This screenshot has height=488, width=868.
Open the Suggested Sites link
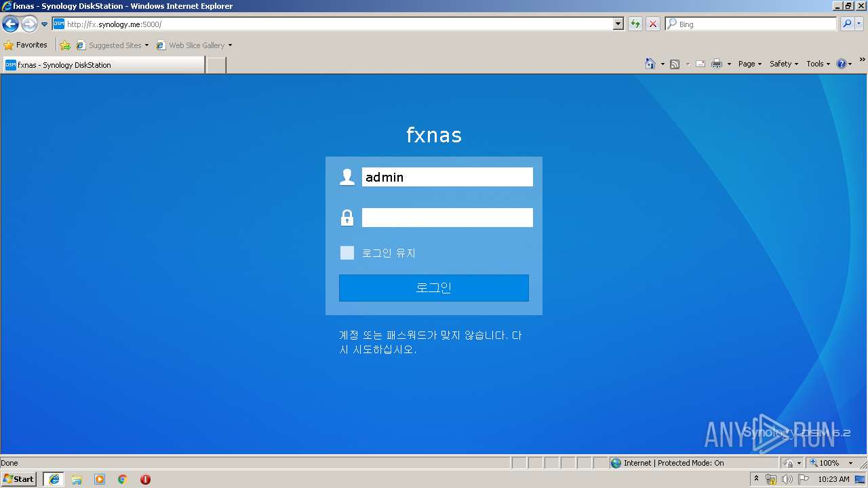[x=112, y=45]
